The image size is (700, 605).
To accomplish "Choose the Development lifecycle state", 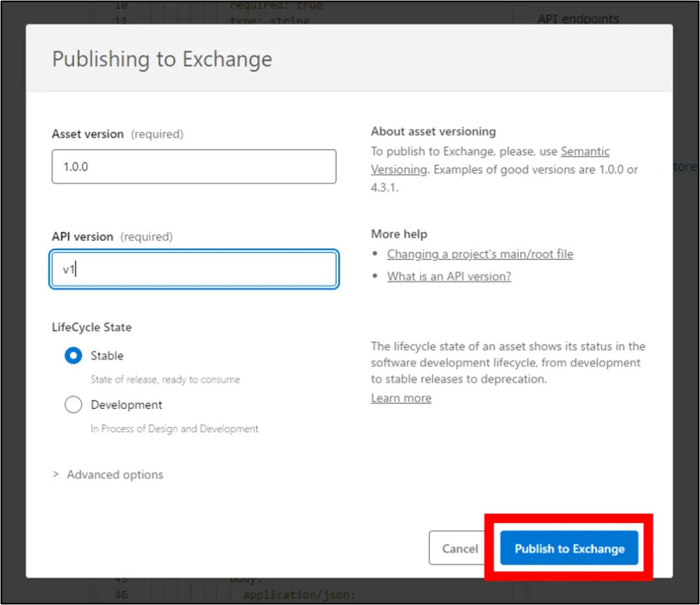I will pyautogui.click(x=73, y=405).
